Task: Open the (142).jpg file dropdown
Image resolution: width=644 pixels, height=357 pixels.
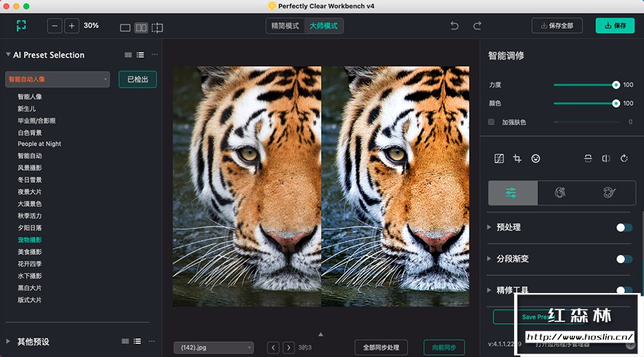Action: (x=213, y=348)
